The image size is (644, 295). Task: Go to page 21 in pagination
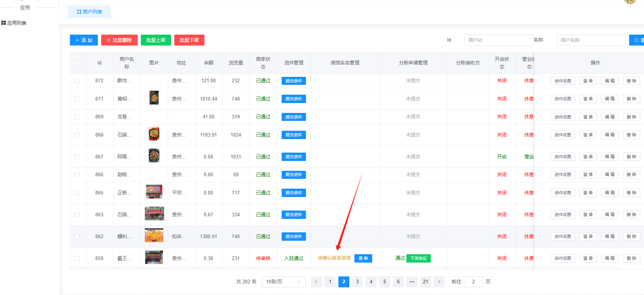[x=425, y=282]
